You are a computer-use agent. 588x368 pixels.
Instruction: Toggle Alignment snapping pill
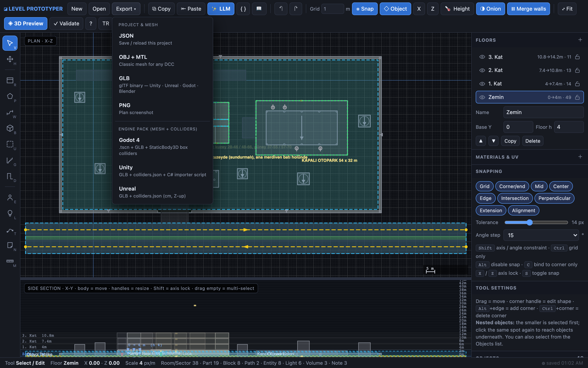(523, 210)
